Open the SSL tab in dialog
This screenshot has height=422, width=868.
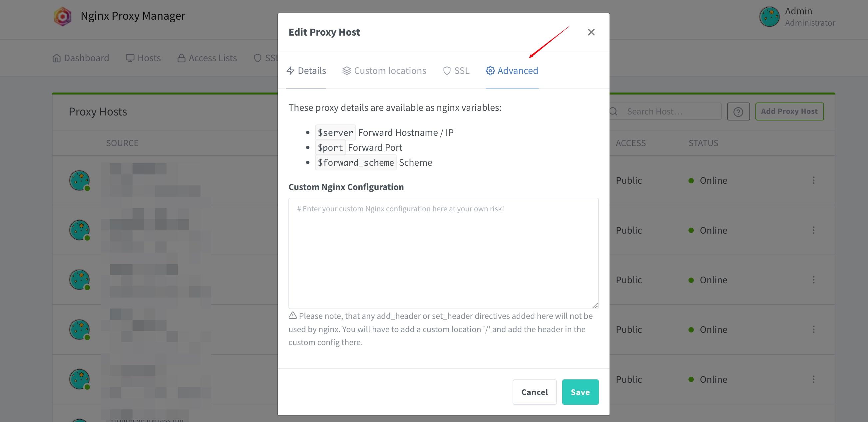(456, 71)
